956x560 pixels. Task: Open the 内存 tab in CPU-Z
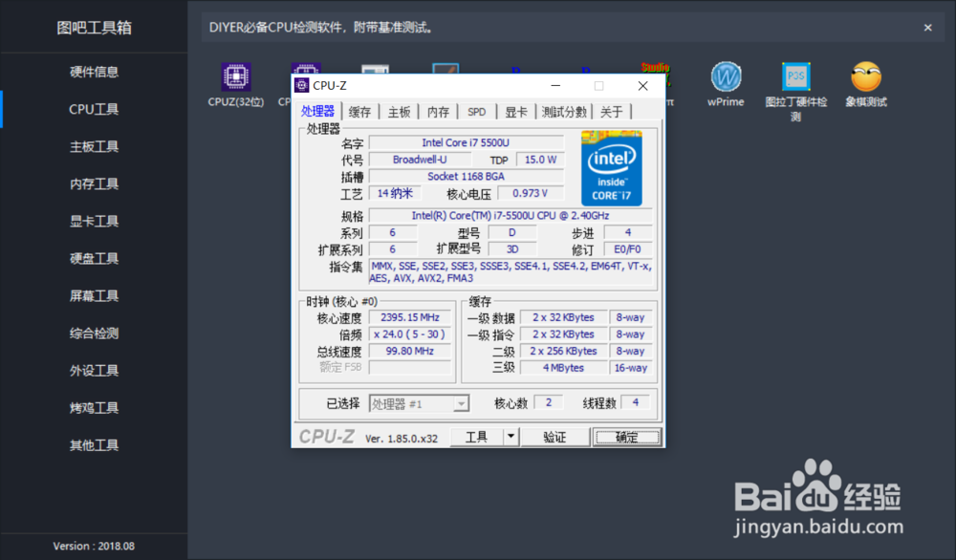pyautogui.click(x=439, y=112)
